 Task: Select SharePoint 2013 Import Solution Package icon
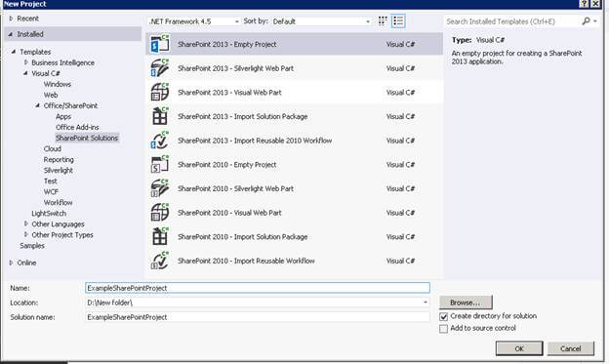click(160, 116)
